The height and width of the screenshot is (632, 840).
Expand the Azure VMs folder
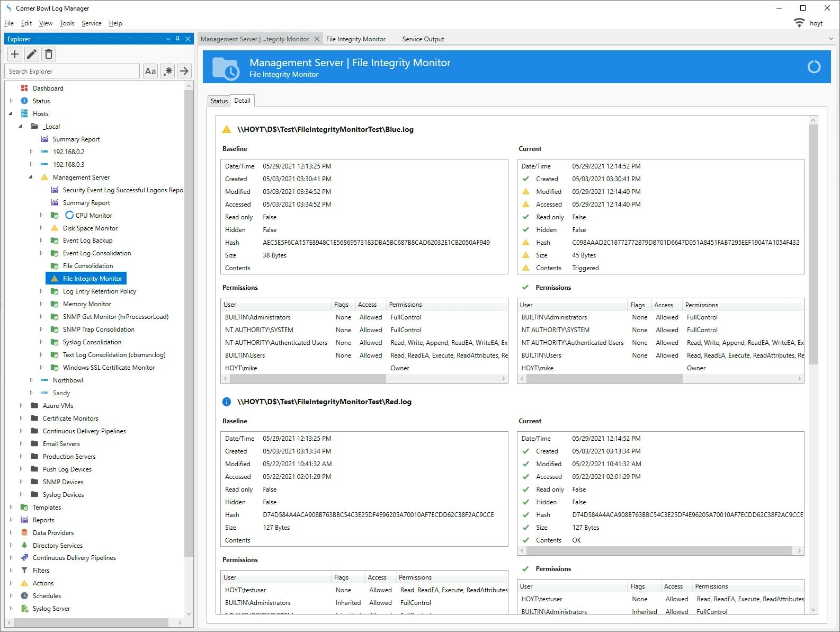tap(21, 406)
